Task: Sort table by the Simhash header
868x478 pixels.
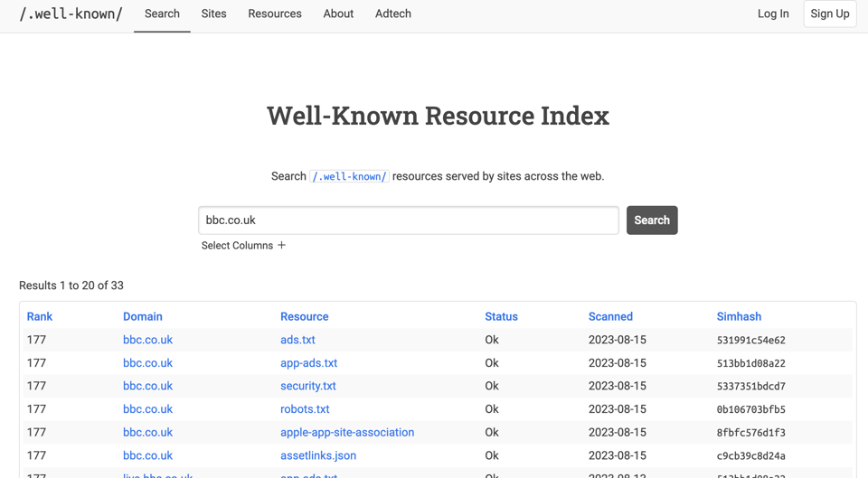Action: pos(739,316)
